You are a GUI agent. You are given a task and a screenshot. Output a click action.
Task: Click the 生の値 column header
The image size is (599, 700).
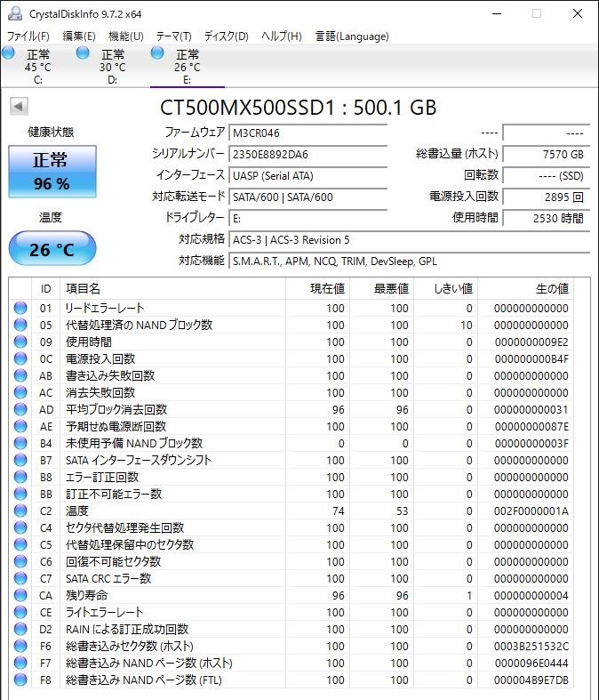coord(526,289)
